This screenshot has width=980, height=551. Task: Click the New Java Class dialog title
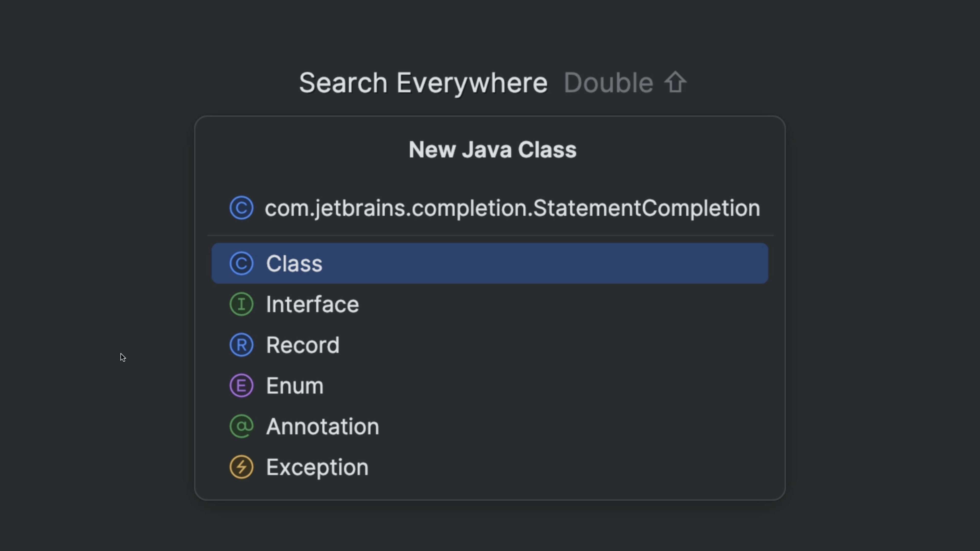[x=492, y=149]
